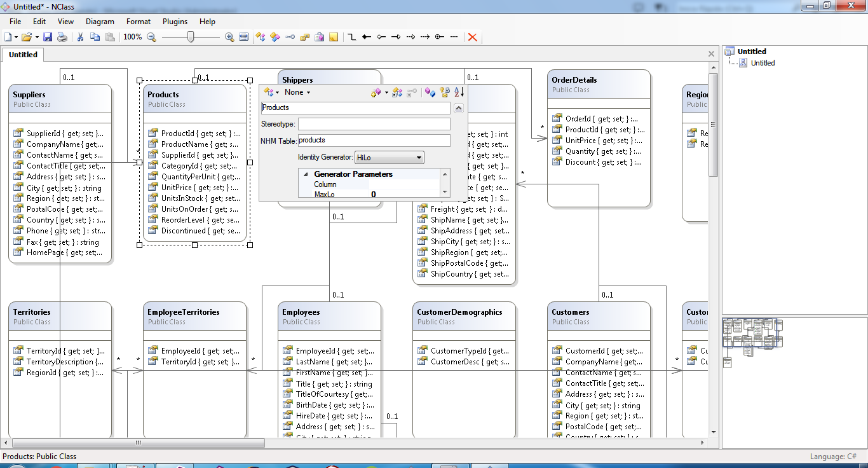Save the diagram with floppy disk icon
Viewport: 868px width, 468px height.
coord(48,37)
